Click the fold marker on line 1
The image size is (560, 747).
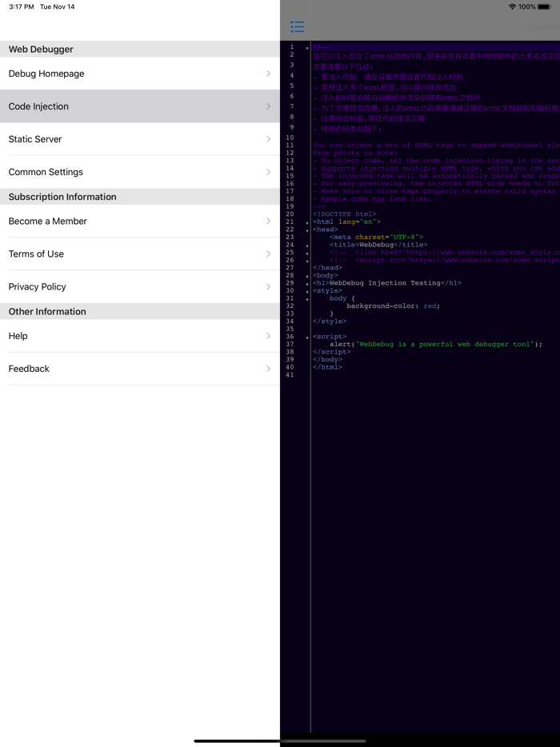click(x=306, y=48)
